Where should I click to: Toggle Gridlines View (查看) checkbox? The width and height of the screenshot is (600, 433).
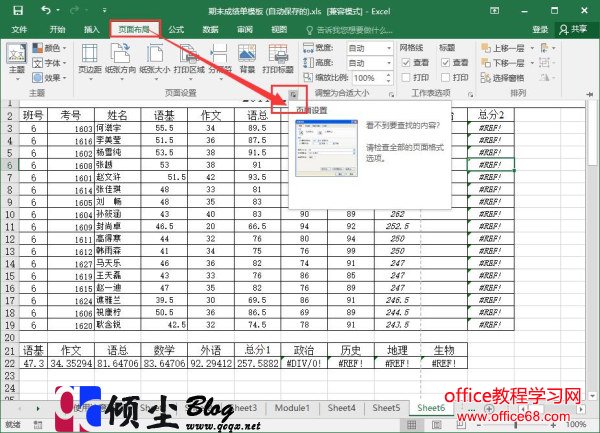406,63
